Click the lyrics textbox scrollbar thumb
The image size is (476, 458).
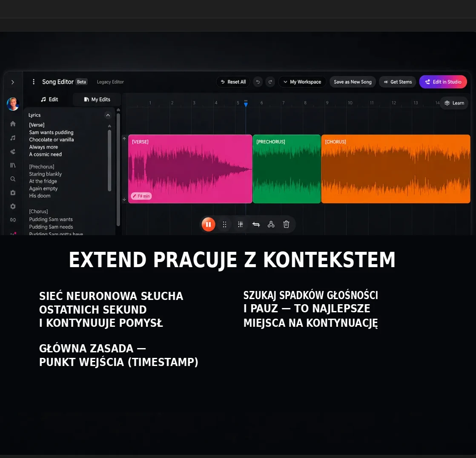tap(109, 160)
